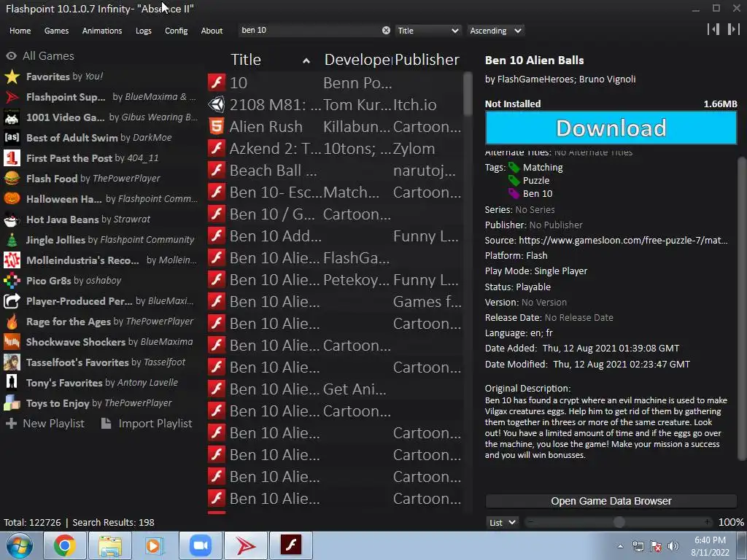This screenshot has height=560, width=747.
Task: Open the gamesloon.com source link
Action: pos(623,240)
